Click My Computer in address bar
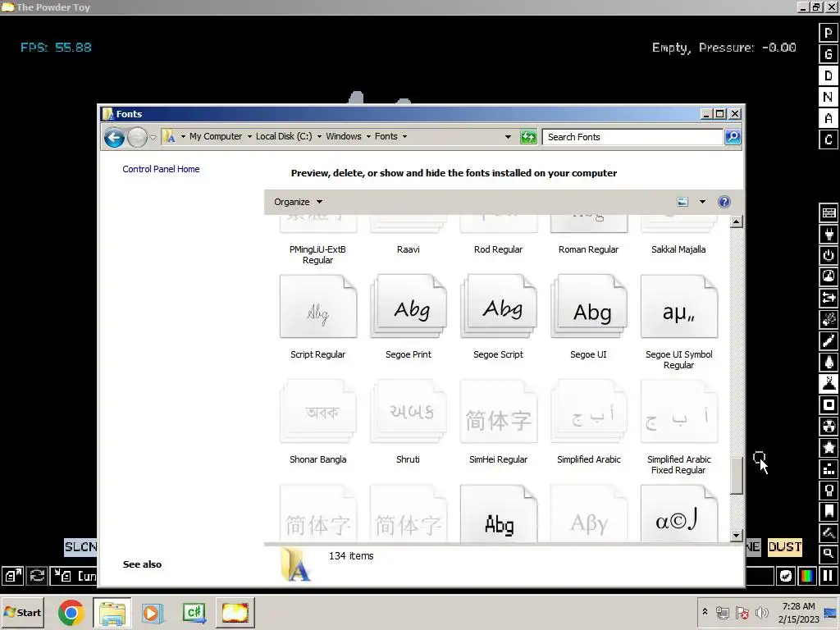The height and width of the screenshot is (630, 840). tap(216, 137)
